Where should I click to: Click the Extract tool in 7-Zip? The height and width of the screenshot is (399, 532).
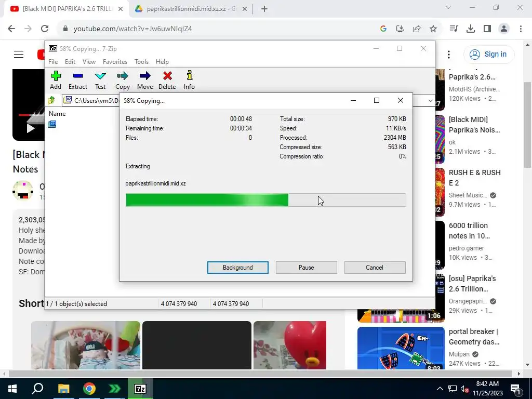(78, 81)
